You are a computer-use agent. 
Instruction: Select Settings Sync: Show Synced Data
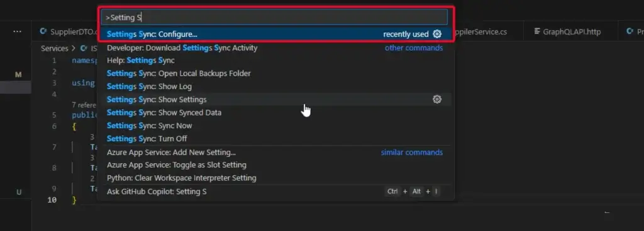[276, 112]
